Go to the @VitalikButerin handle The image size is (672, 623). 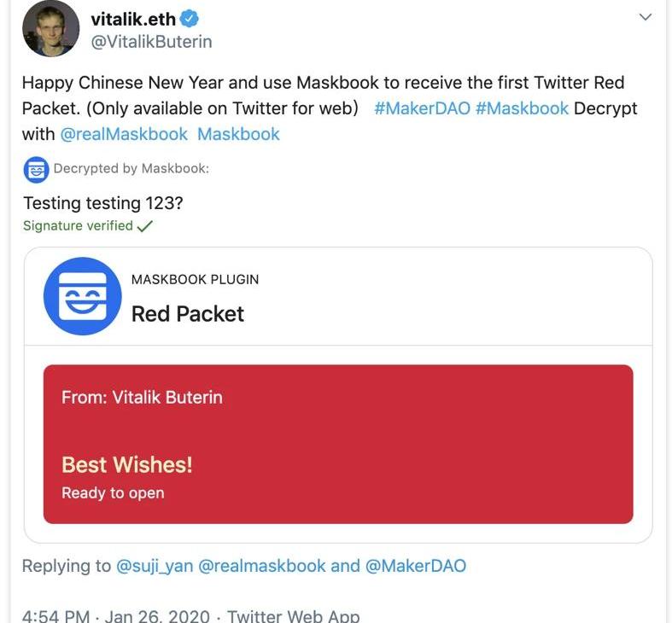[151, 41]
